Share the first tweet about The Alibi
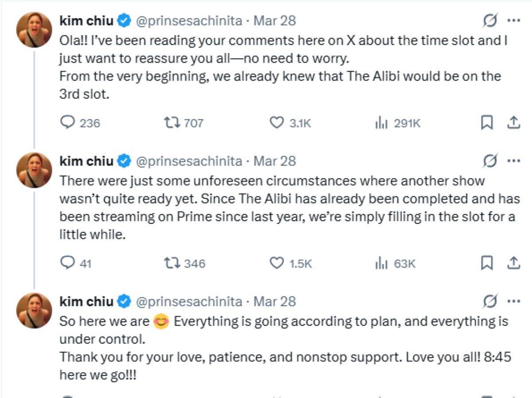Screen dimensions: 532x398 click(513, 123)
